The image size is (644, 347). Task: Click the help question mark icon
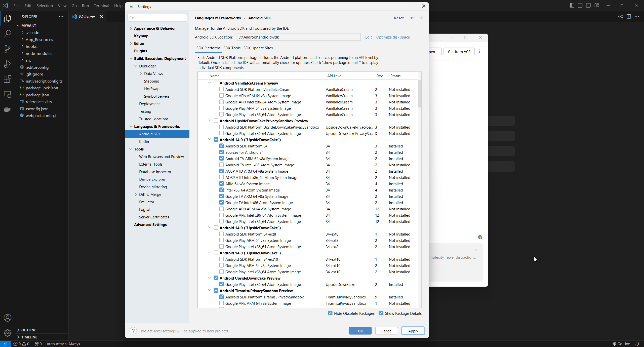[x=133, y=331]
